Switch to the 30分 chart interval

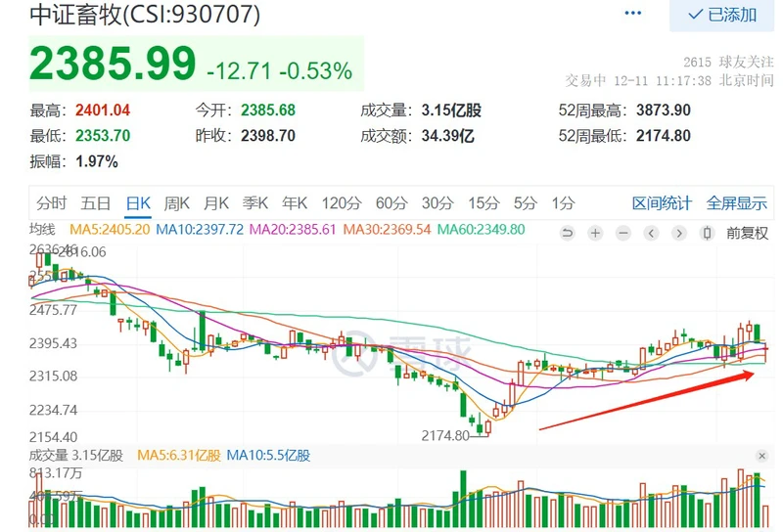(x=438, y=203)
